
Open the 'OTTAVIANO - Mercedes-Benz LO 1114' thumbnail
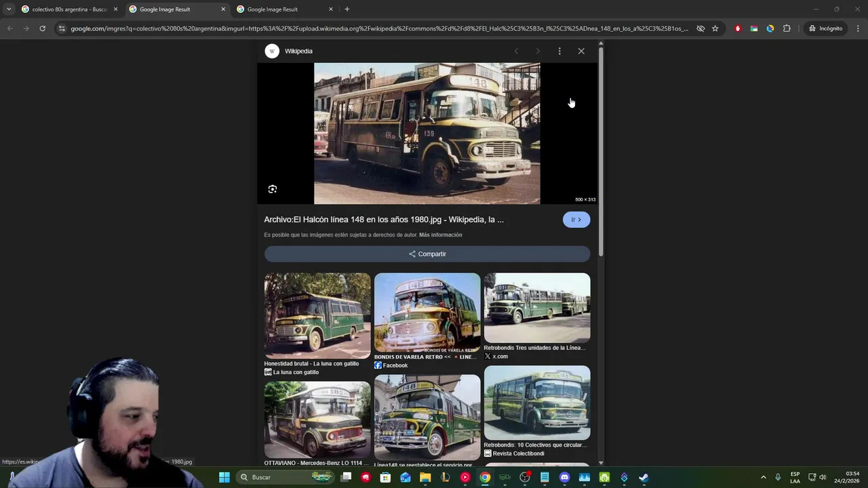[317, 420]
